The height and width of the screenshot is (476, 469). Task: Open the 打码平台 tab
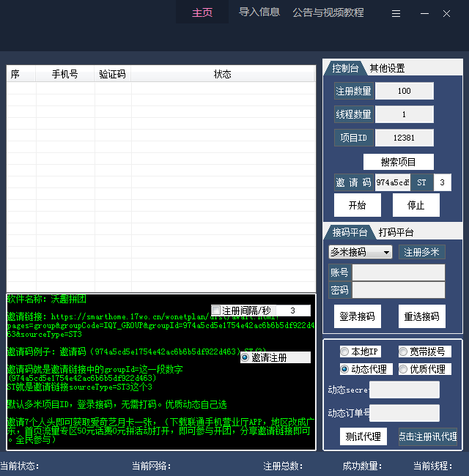coord(396,232)
